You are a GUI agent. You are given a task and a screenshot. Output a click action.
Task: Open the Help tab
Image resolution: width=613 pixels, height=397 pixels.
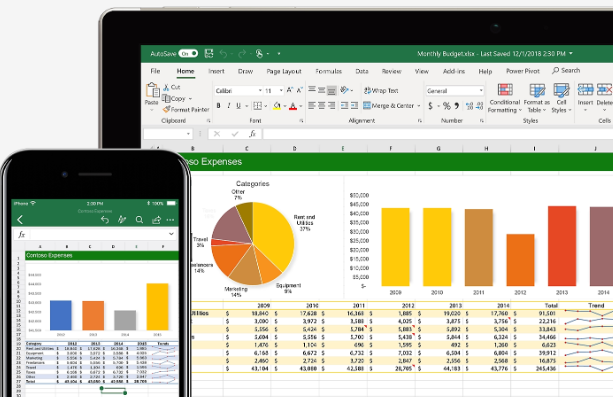point(485,71)
